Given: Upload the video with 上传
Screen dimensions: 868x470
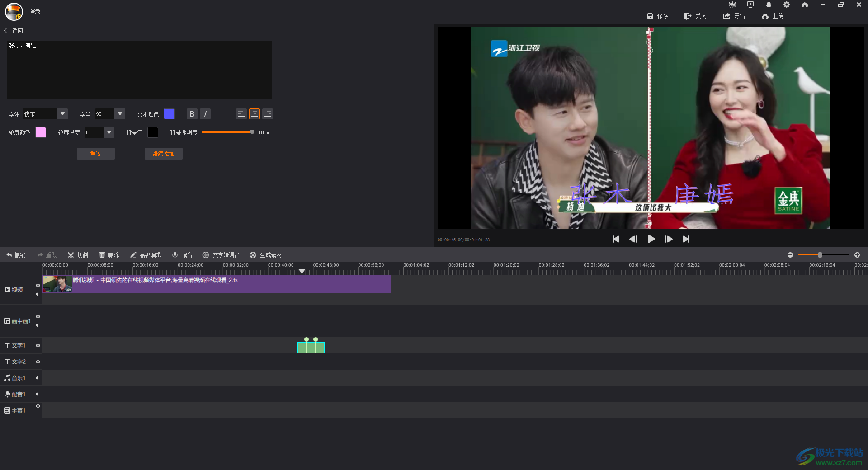Looking at the screenshot, I should click(x=772, y=16).
